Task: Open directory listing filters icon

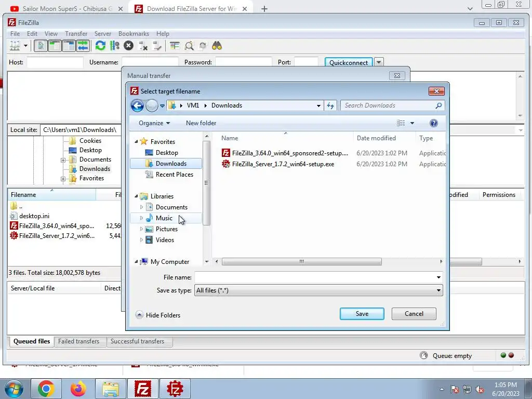Action: [x=175, y=46]
